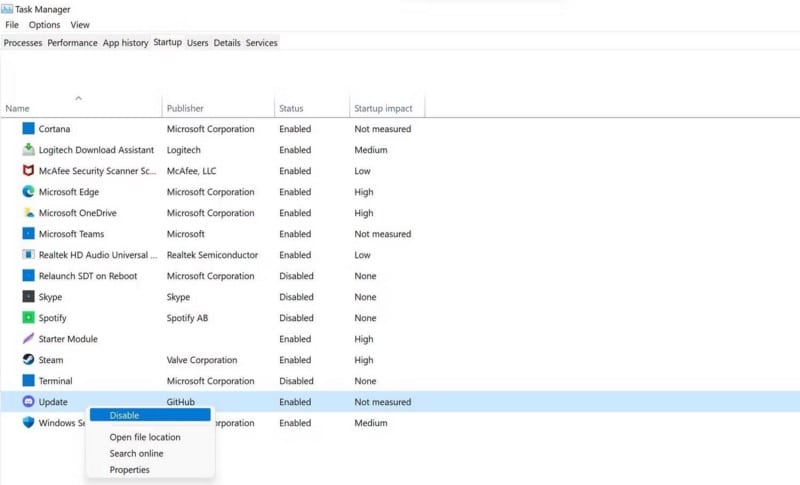Choose Properties in the context menu

point(130,470)
